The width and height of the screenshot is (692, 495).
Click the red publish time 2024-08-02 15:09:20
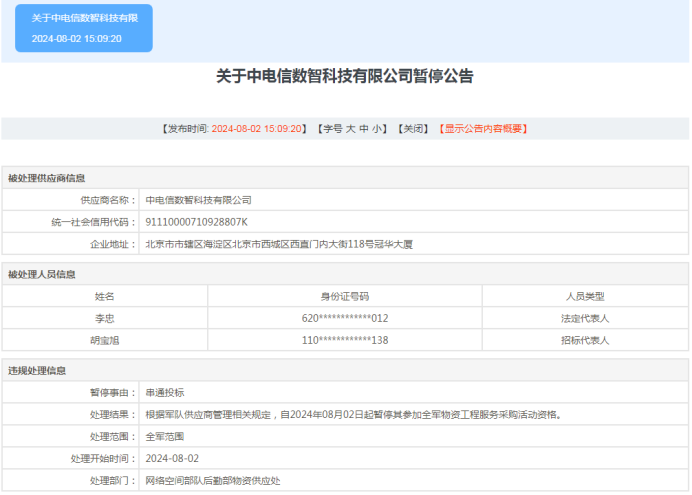coord(257,129)
